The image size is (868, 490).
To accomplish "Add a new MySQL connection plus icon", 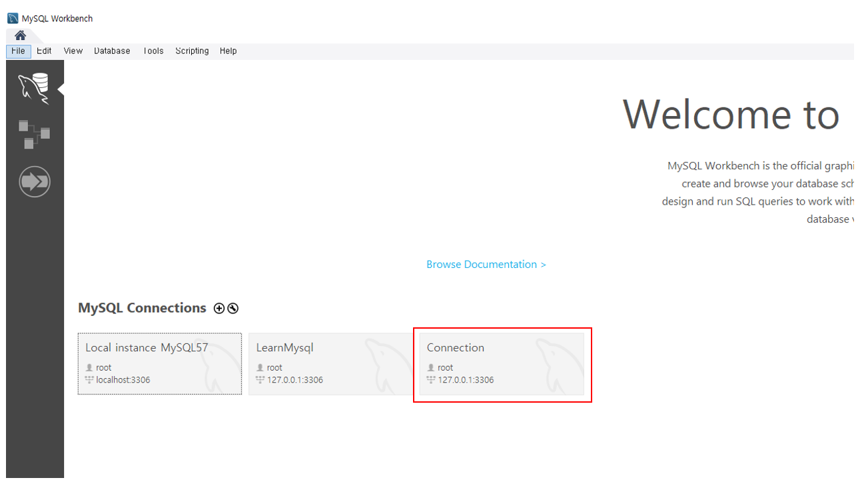I will point(219,308).
